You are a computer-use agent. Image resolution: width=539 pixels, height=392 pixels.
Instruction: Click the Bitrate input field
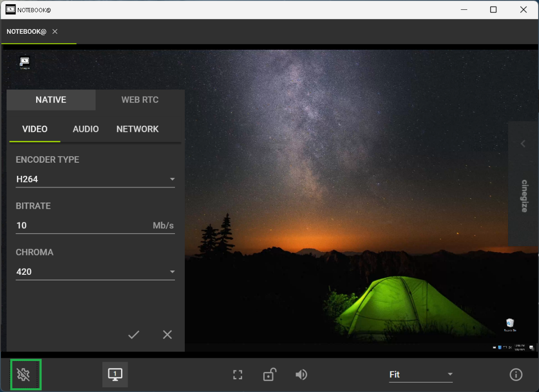pyautogui.click(x=82, y=226)
